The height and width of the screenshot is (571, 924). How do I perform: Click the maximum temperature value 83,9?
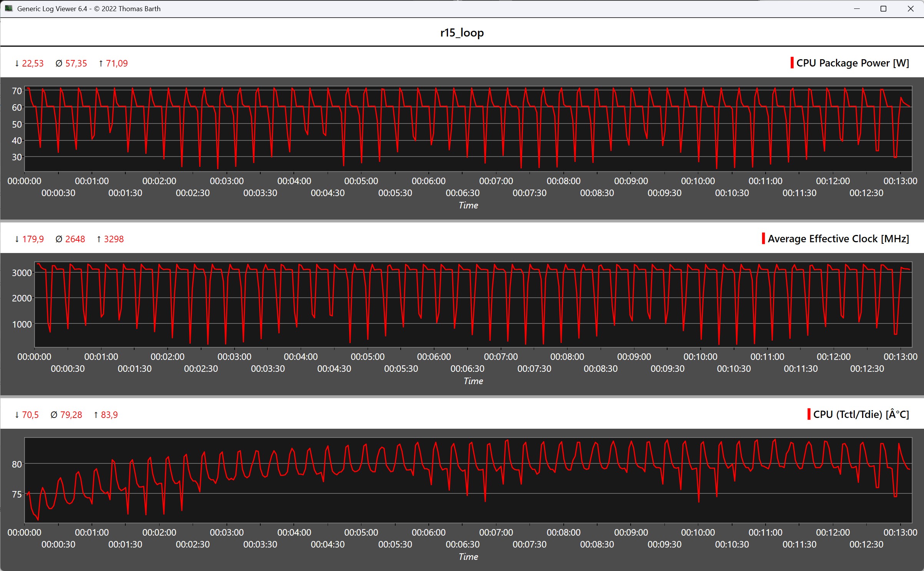109,415
